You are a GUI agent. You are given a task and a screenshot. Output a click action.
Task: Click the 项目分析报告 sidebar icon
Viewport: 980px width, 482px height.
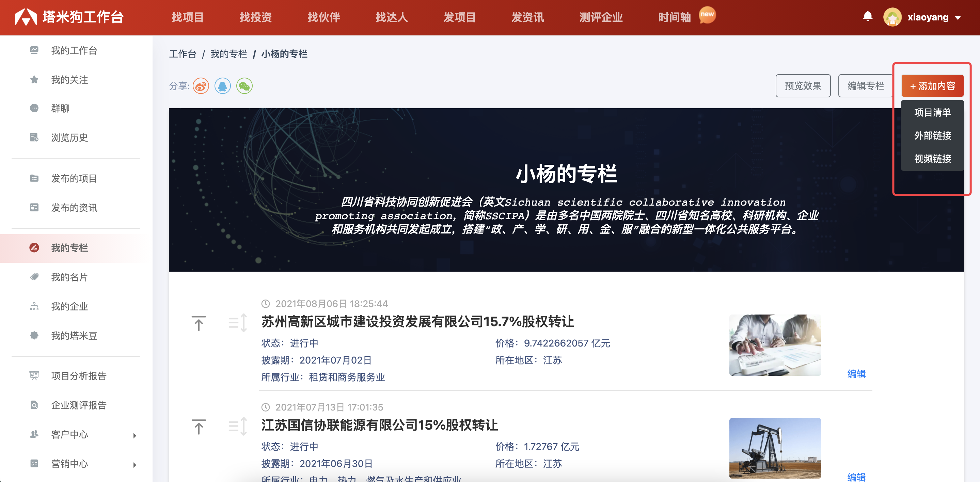[34, 376]
